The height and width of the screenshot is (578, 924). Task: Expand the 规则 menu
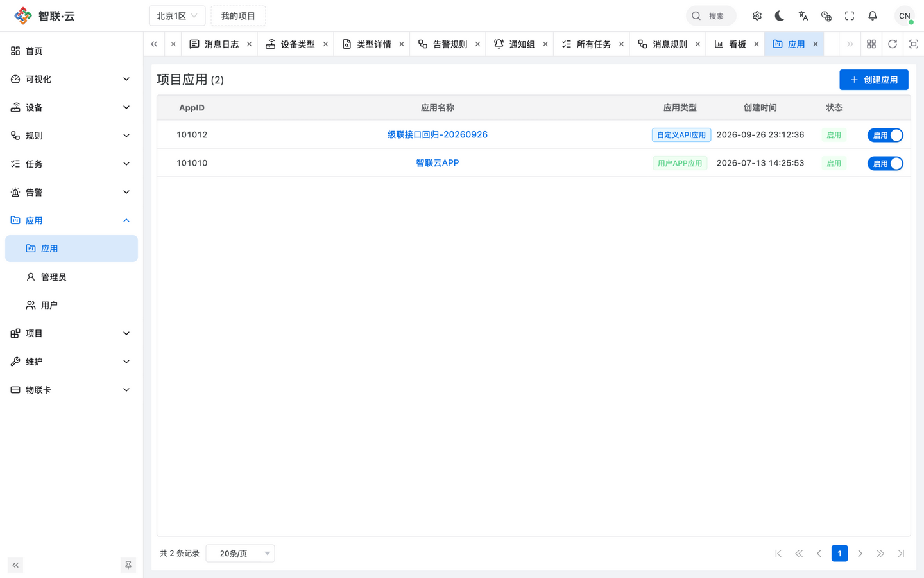pos(71,136)
